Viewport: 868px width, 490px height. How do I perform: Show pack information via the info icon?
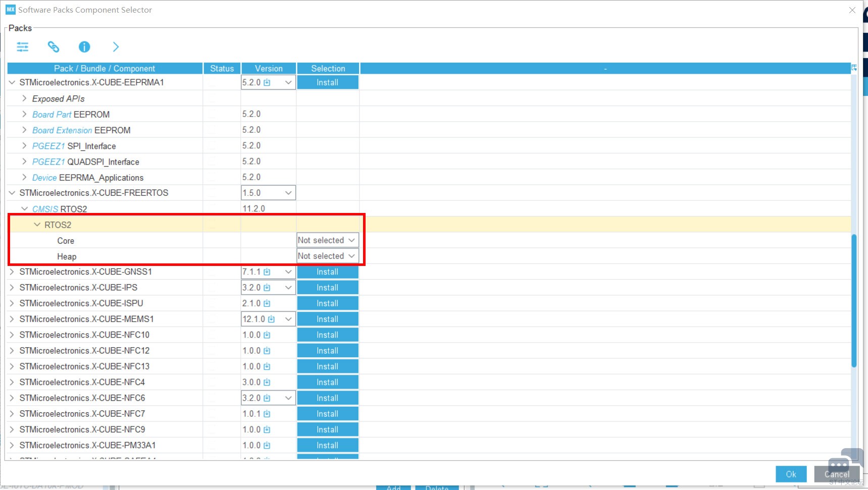[84, 47]
